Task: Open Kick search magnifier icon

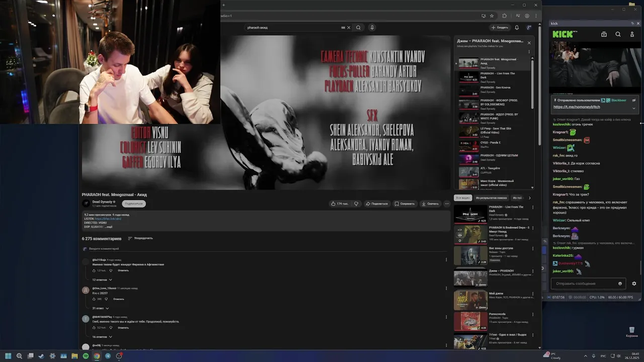Action: pyautogui.click(x=618, y=34)
